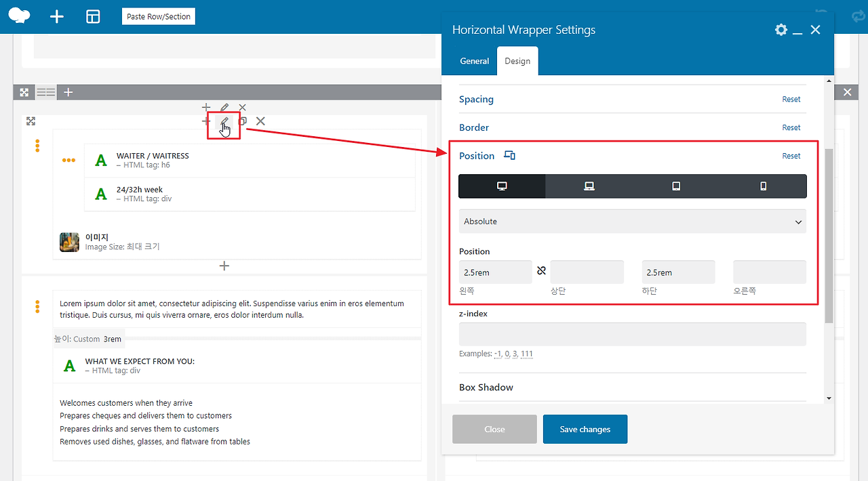
Task: Select the tablet device view
Action: [676, 186]
